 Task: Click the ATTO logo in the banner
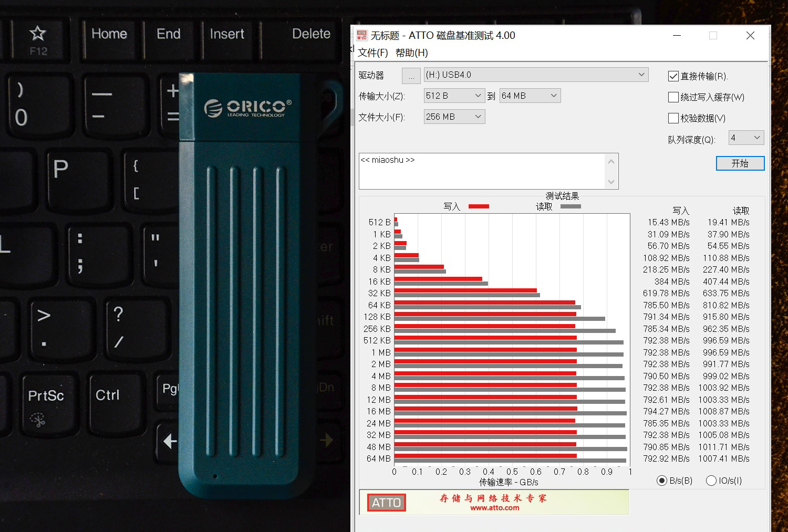tap(386, 503)
